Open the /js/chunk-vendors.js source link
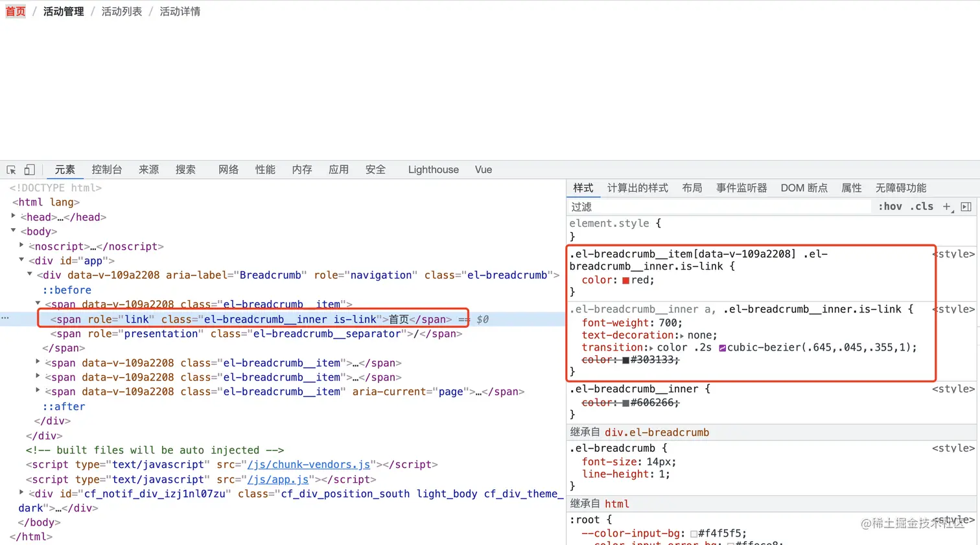The image size is (980, 545). click(x=309, y=465)
